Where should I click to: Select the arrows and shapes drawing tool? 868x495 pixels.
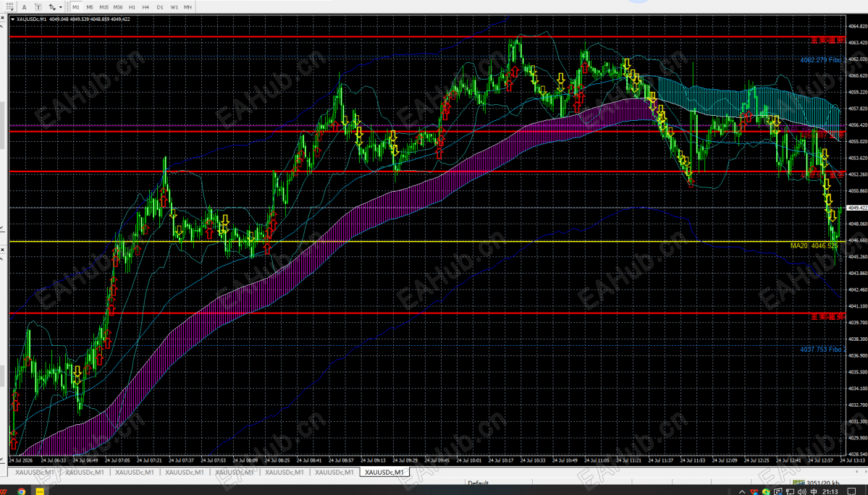click(x=52, y=7)
